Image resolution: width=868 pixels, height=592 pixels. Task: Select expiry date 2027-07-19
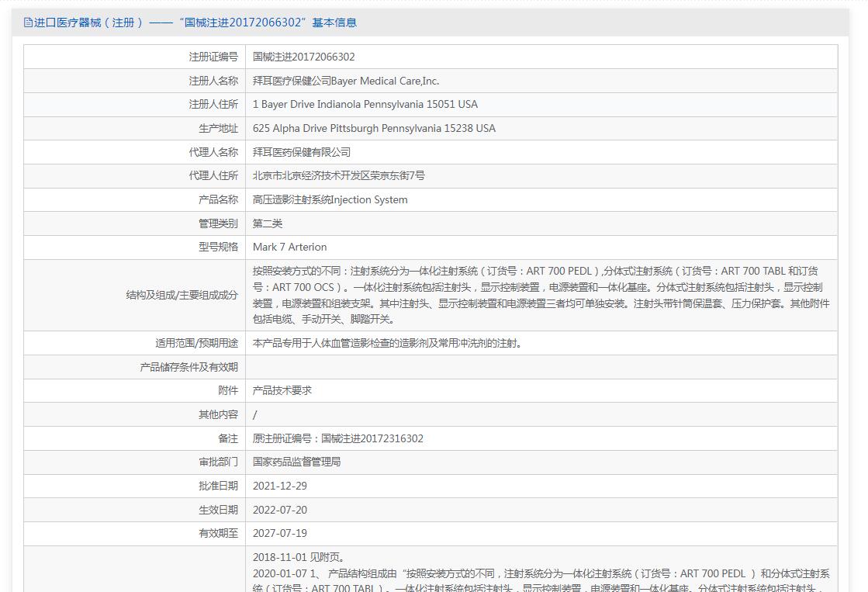click(279, 534)
